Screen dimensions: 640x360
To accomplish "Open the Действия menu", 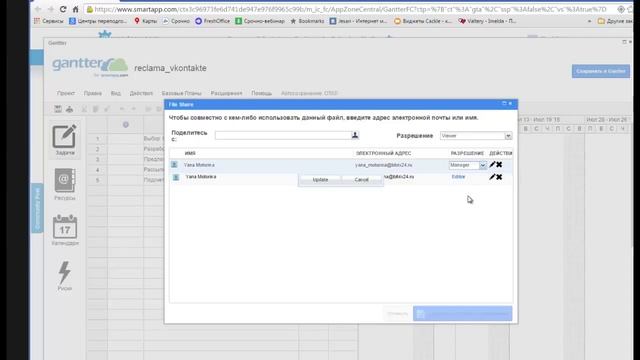I will click(x=141, y=93).
